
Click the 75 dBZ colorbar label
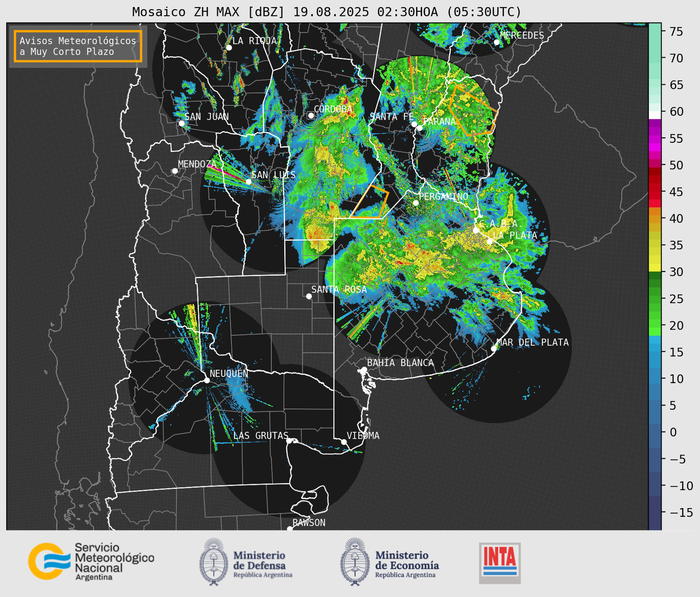pyautogui.click(x=676, y=32)
